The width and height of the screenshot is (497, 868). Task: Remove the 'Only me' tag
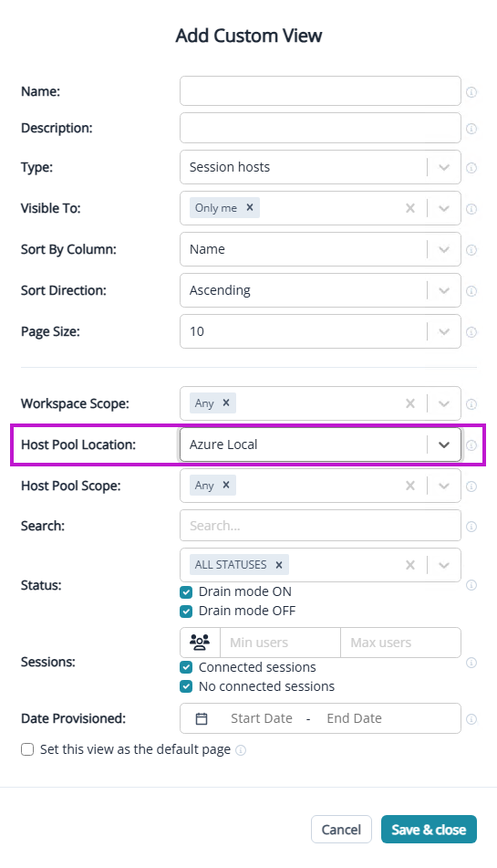click(250, 207)
